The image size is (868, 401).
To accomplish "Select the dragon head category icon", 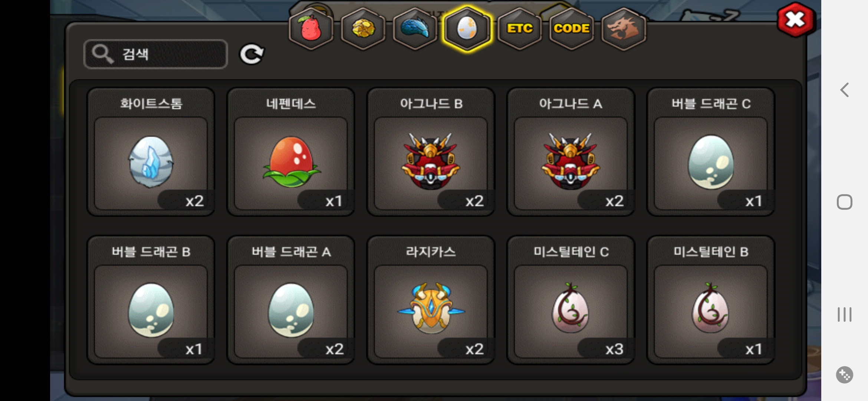I will coord(624,29).
